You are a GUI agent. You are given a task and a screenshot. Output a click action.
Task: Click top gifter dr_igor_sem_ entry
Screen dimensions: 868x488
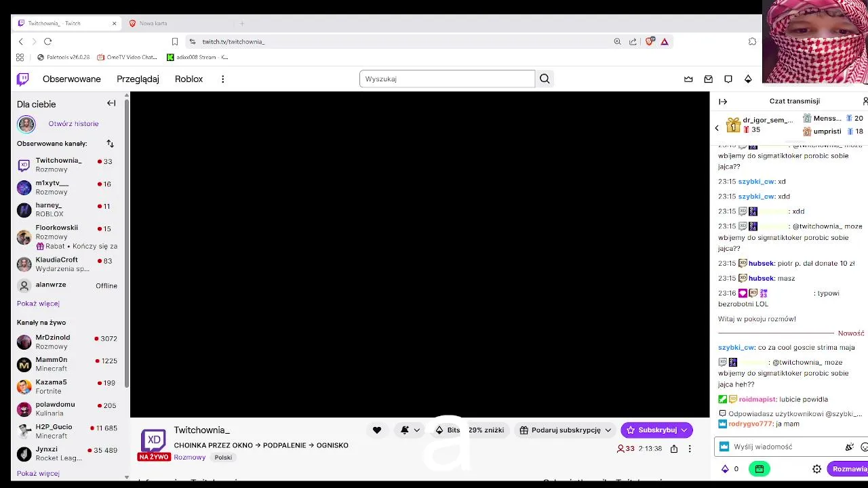click(x=759, y=125)
